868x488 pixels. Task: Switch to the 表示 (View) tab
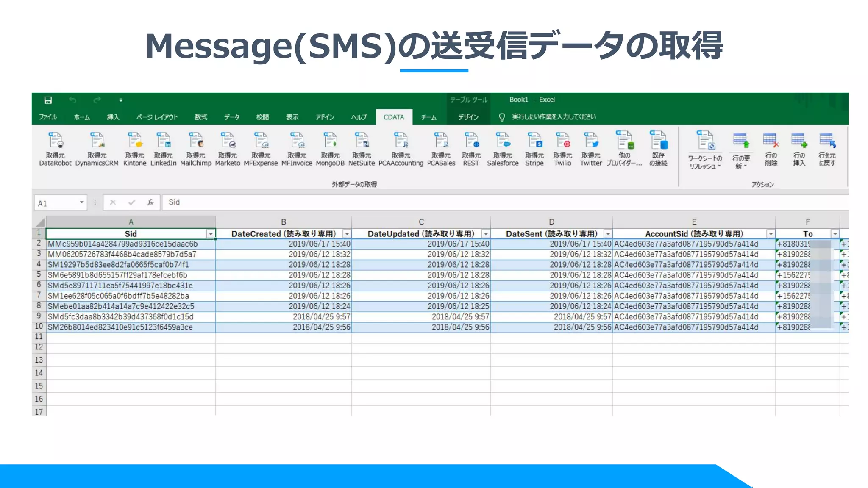tap(292, 117)
